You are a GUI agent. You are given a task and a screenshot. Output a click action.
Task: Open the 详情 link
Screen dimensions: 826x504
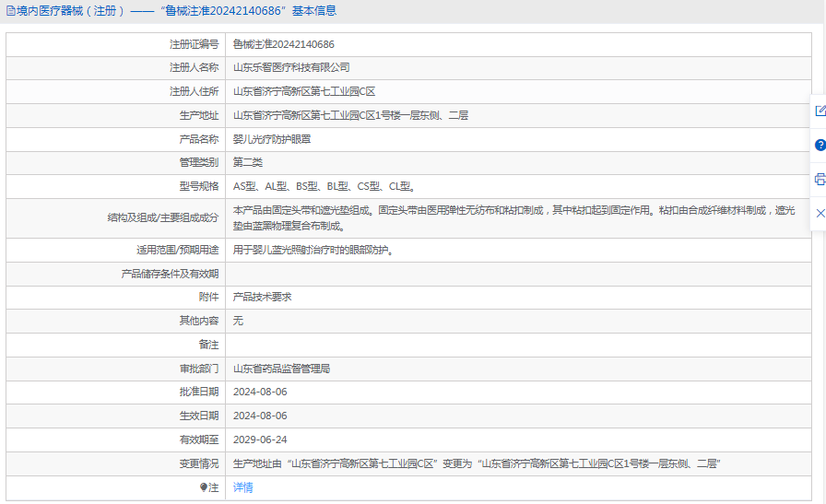tap(242, 487)
